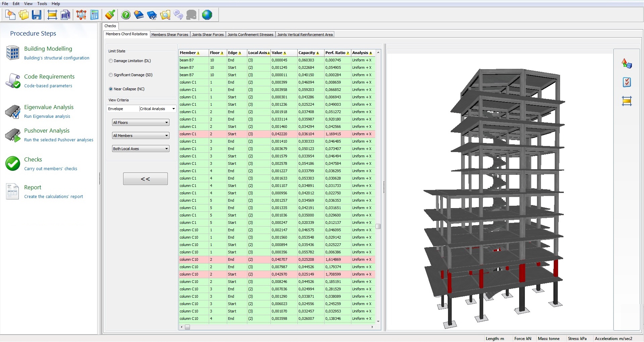The width and height of the screenshot is (644, 342).
Task: Click the 3D axes cube icon
Action: (627, 63)
